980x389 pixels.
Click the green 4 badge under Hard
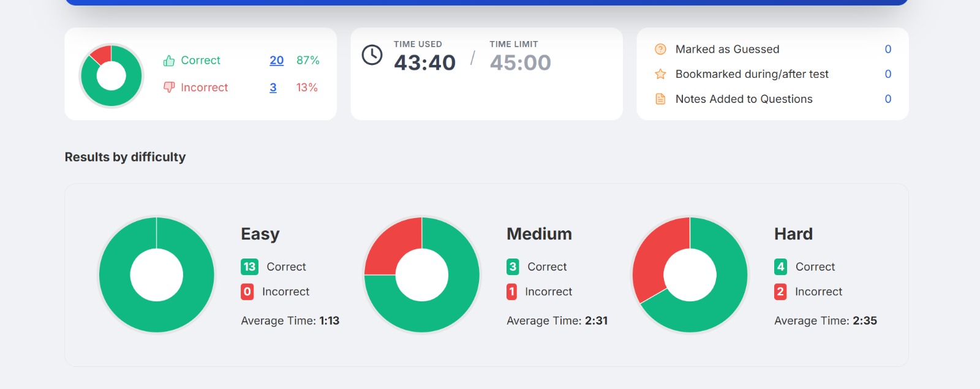point(780,266)
